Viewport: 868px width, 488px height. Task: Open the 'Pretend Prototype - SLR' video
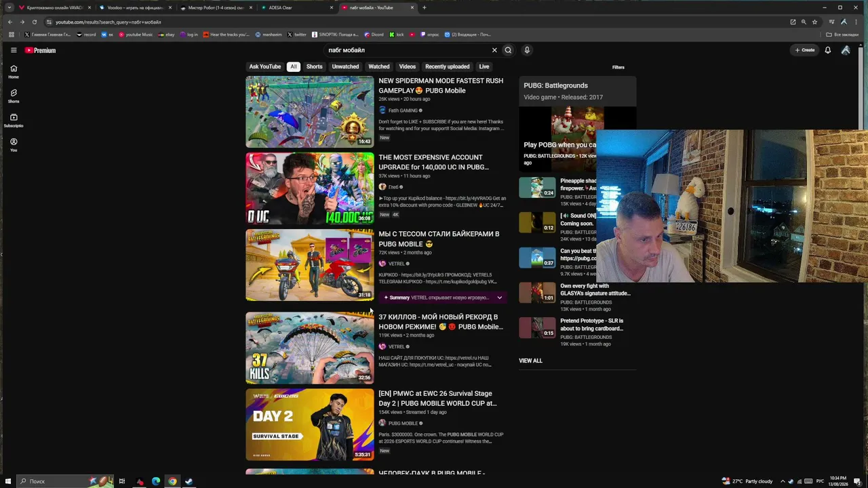coord(591,325)
